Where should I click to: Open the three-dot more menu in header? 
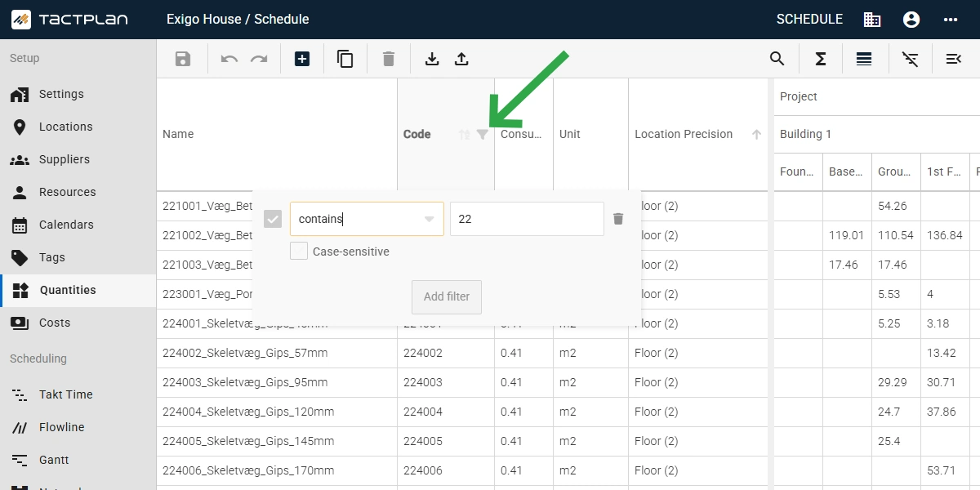[951, 20]
